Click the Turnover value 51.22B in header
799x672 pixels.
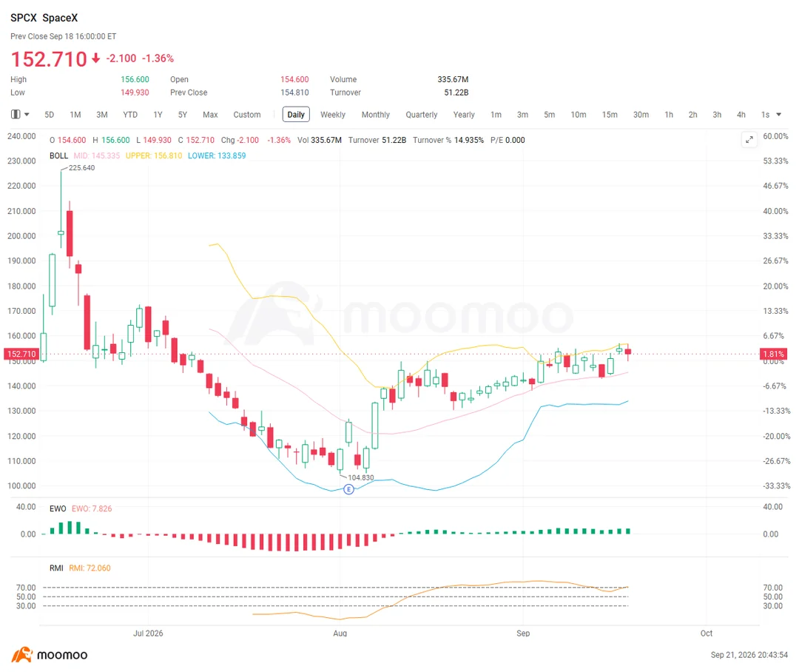456,93
